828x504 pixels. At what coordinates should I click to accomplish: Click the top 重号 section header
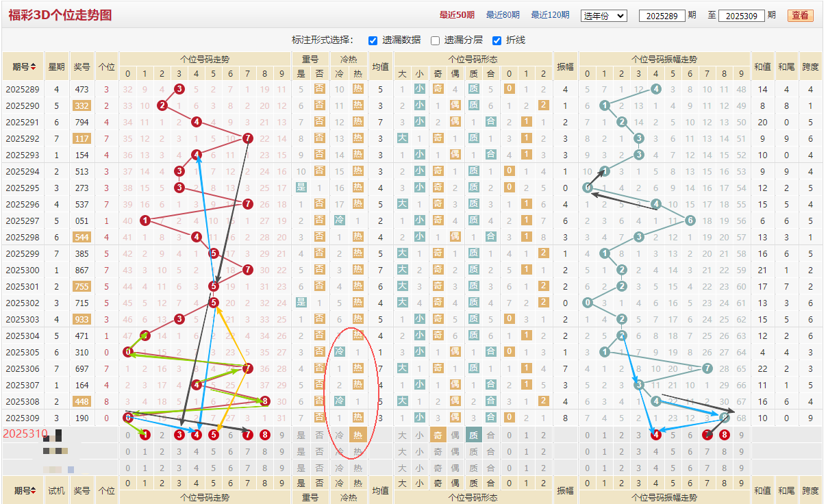tap(310, 60)
